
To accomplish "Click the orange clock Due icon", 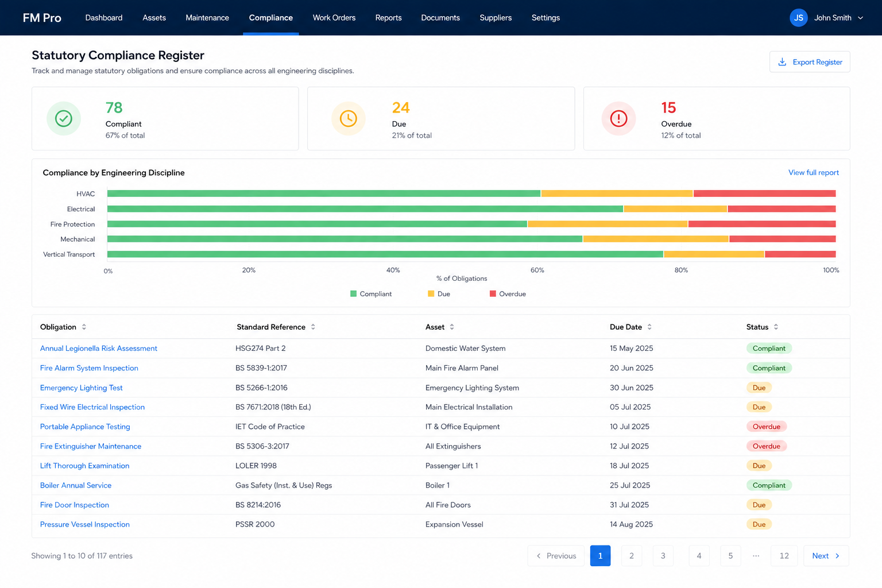I will (349, 119).
